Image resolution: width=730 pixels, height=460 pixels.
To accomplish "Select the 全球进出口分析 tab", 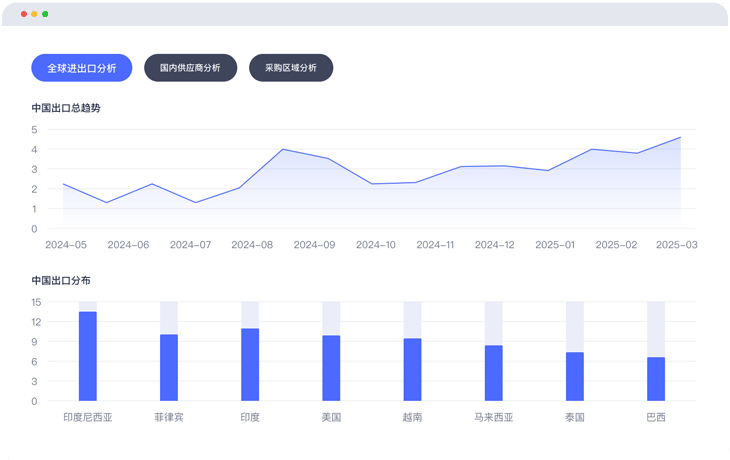I will click(81, 68).
